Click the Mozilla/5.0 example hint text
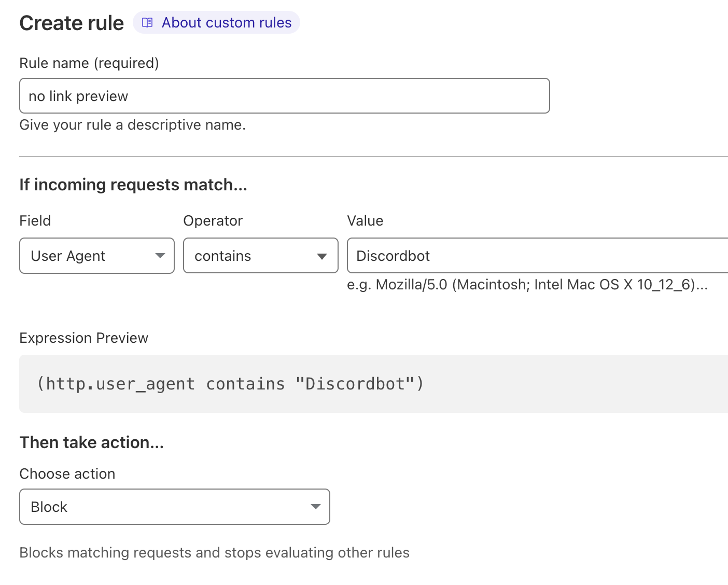Image resolution: width=728 pixels, height=585 pixels. (527, 285)
